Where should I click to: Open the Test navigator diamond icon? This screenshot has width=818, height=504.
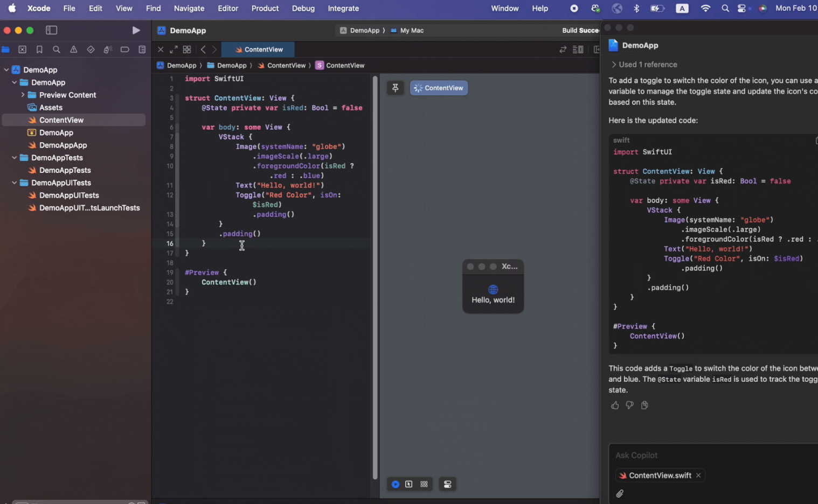(x=91, y=50)
